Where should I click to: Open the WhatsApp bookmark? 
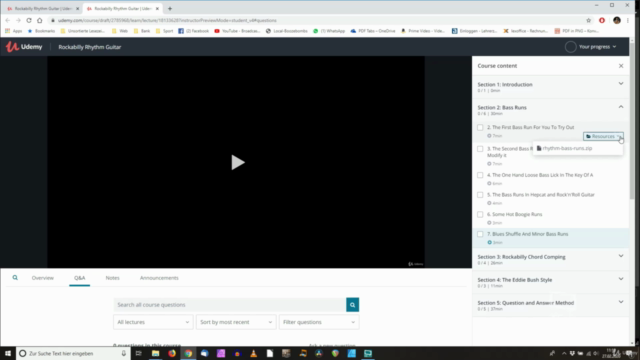pos(329,31)
